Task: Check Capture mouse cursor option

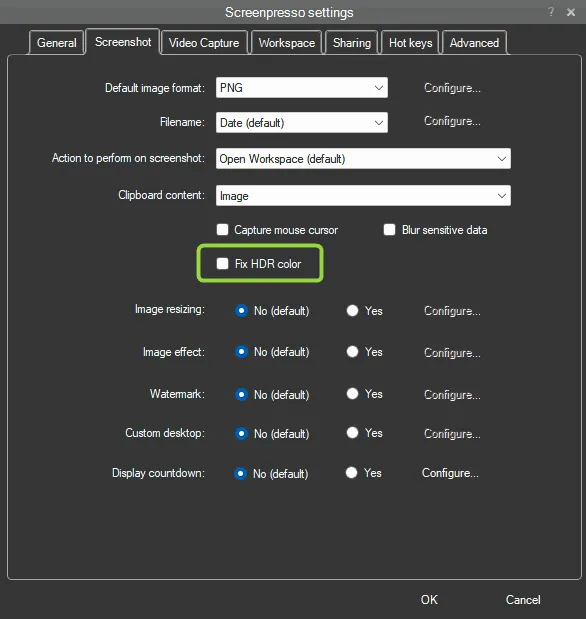Action: (222, 230)
